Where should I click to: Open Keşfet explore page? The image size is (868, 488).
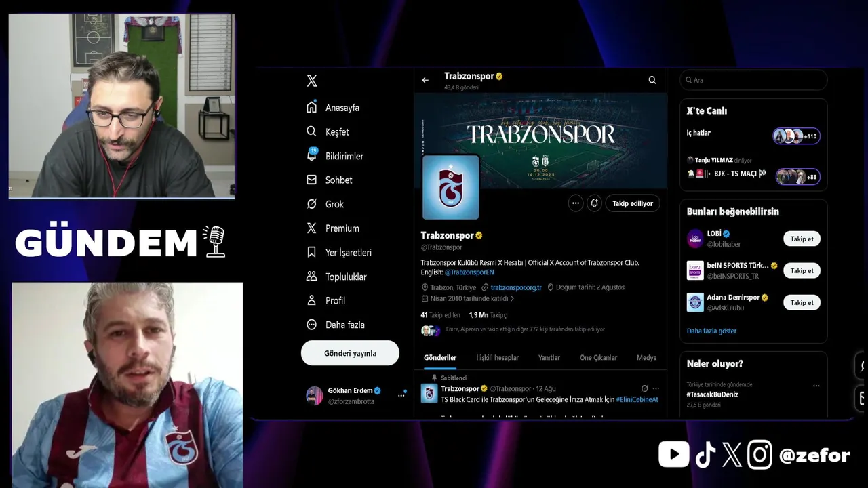tap(328, 131)
